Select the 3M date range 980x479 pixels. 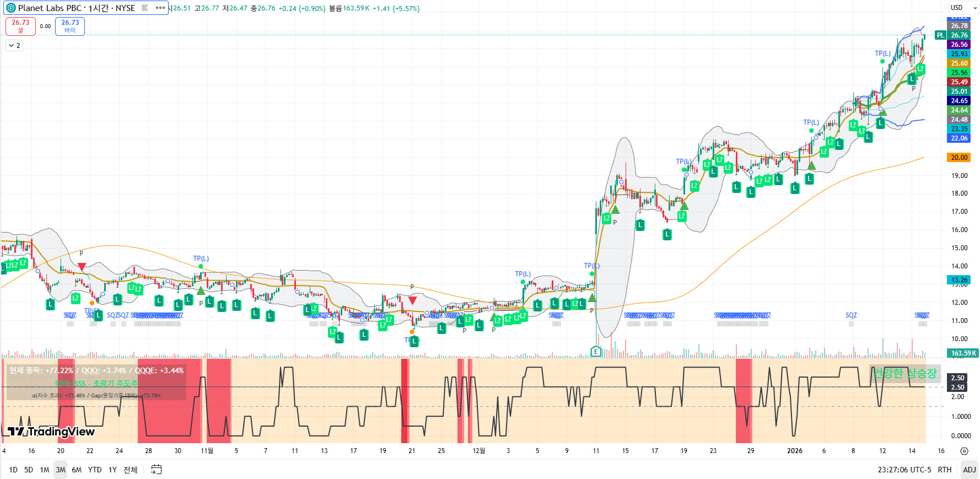61,470
